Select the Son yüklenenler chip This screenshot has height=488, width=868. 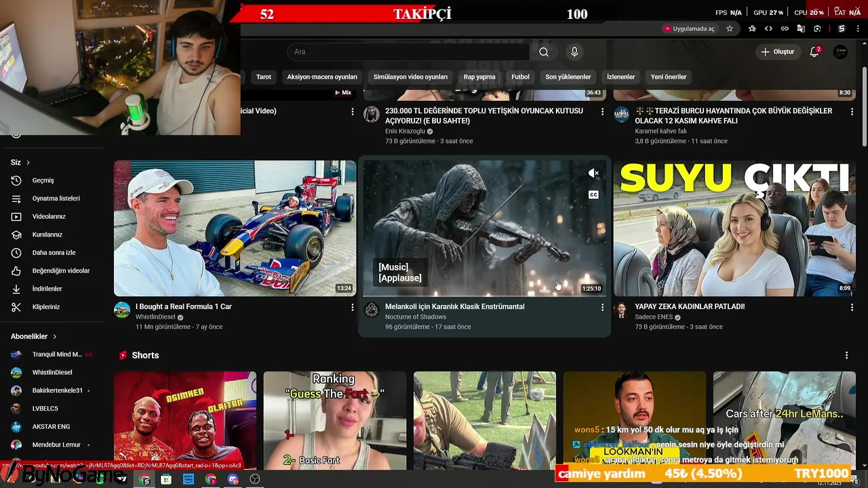[x=568, y=77]
